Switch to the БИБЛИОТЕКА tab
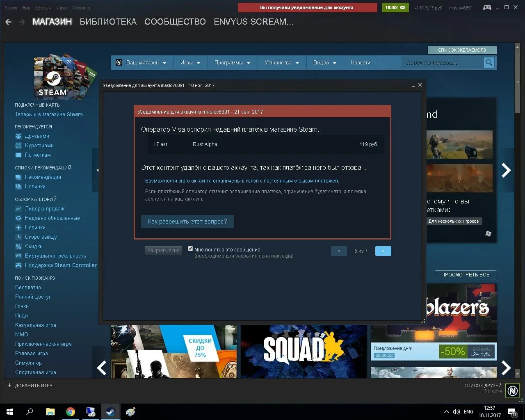This screenshot has width=525, height=420. [x=108, y=22]
